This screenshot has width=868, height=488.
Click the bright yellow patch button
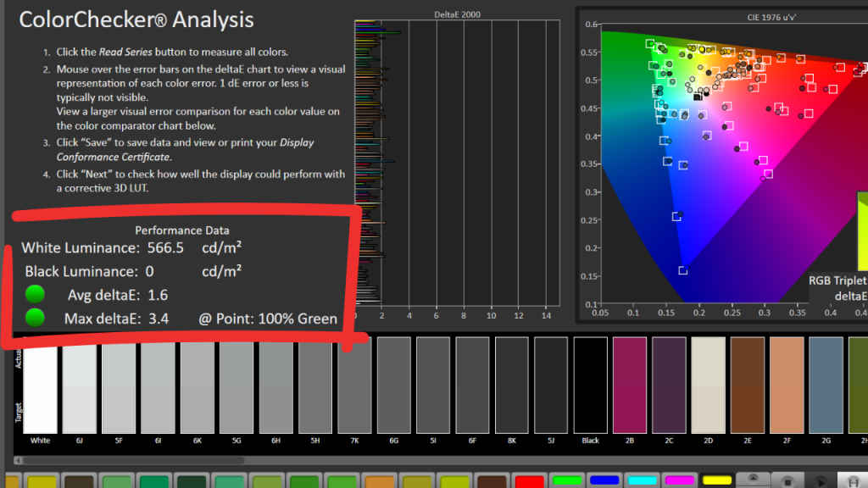pos(717,480)
